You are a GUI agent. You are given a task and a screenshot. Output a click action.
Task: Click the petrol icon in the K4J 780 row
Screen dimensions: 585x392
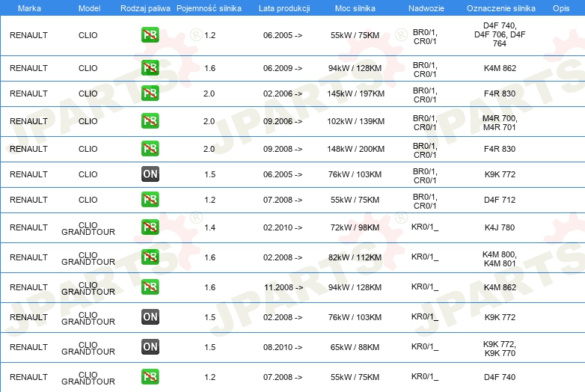click(x=150, y=227)
